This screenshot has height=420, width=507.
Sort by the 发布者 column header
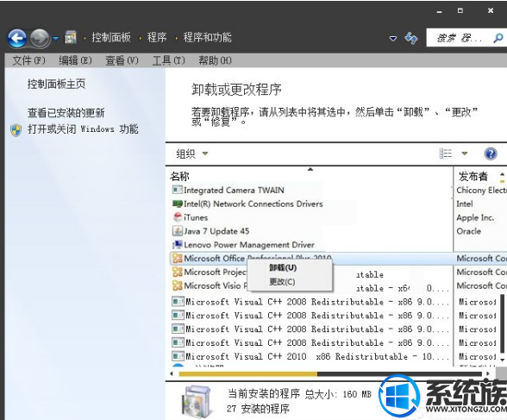[473, 177]
